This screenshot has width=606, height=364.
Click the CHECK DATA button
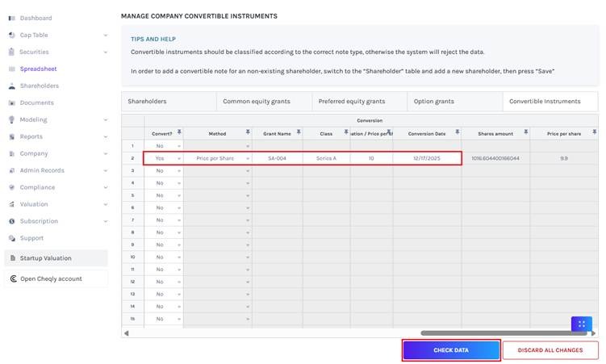tap(451, 350)
